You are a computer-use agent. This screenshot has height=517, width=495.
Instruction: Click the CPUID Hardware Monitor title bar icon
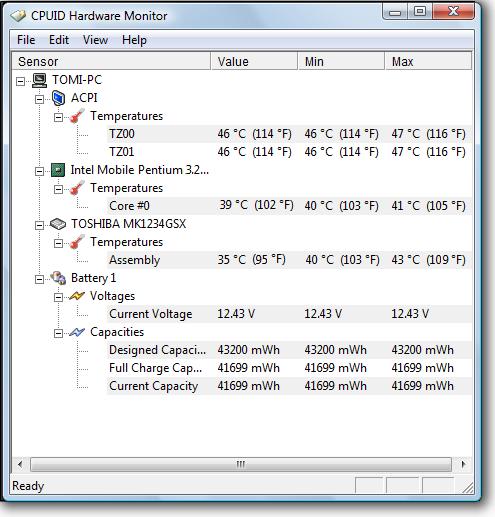coord(19,16)
